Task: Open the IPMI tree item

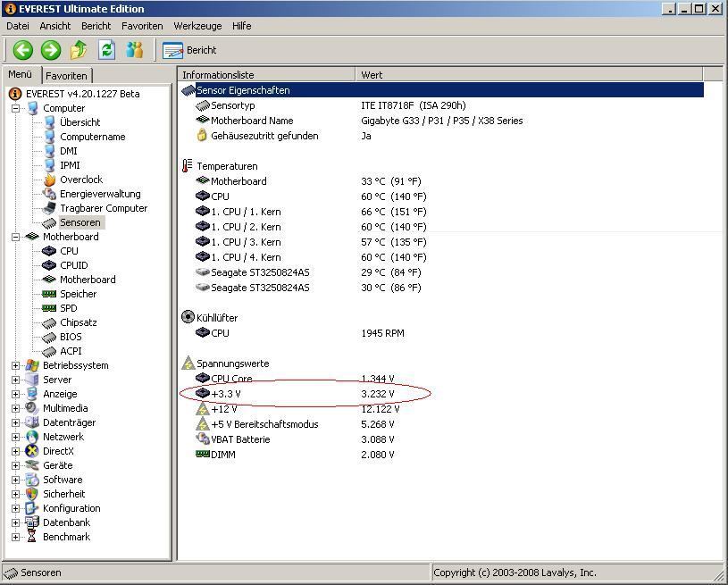Action: [x=70, y=165]
